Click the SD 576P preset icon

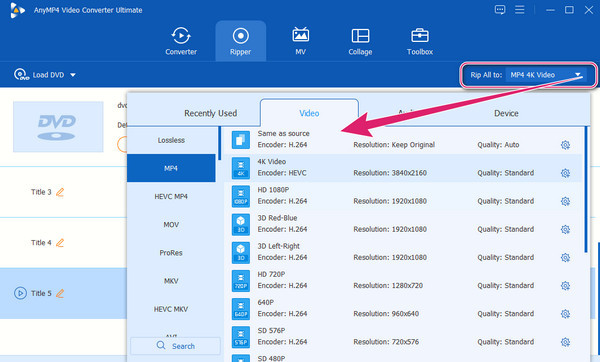(241, 337)
